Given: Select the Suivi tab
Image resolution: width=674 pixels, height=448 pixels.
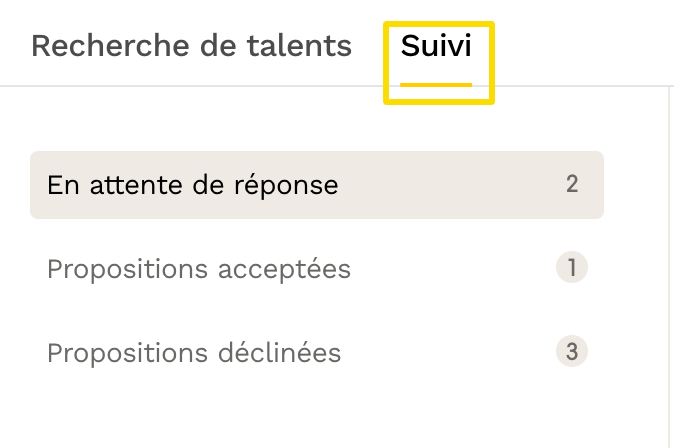Looking at the screenshot, I should pos(436,46).
